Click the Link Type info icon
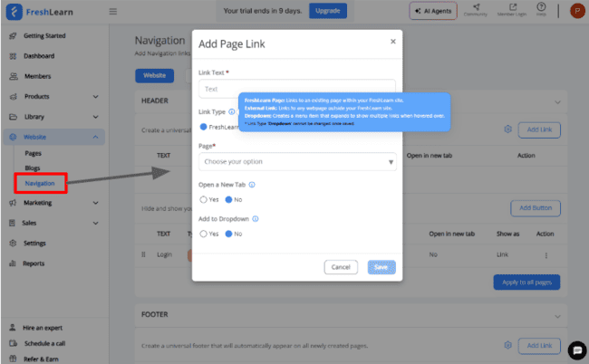This screenshot has height=364, width=589. (232, 112)
